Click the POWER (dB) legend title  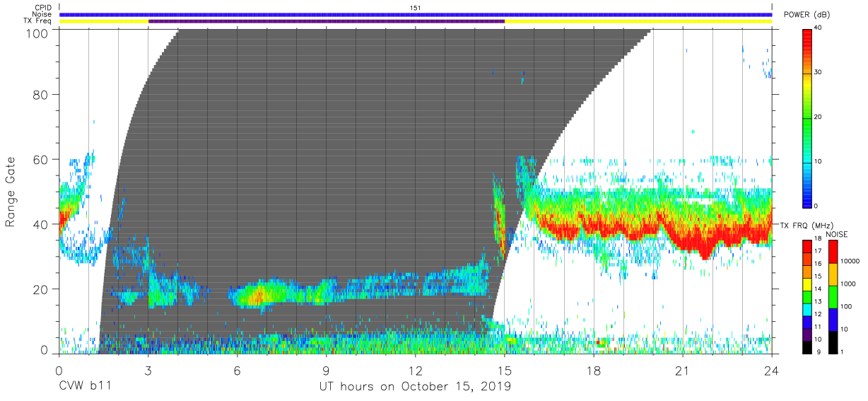click(x=807, y=15)
